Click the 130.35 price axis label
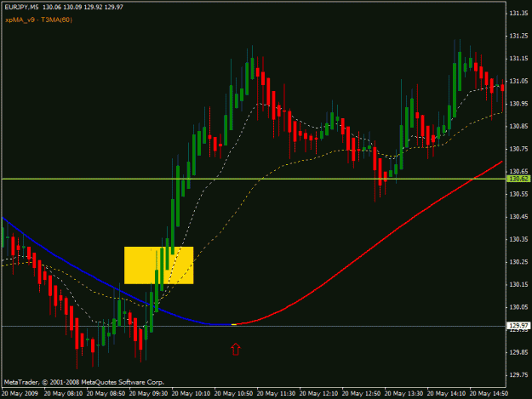This screenshot has width=532, height=399. [x=519, y=239]
